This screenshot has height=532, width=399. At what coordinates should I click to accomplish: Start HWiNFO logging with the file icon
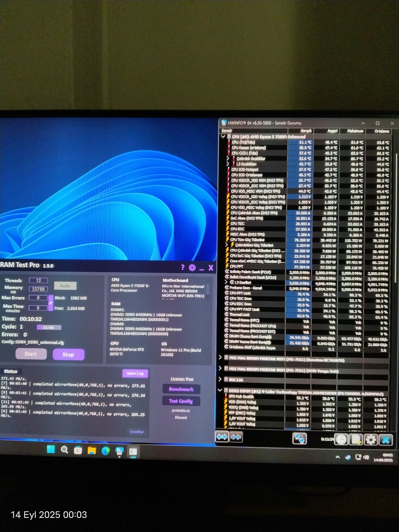pos(356,440)
